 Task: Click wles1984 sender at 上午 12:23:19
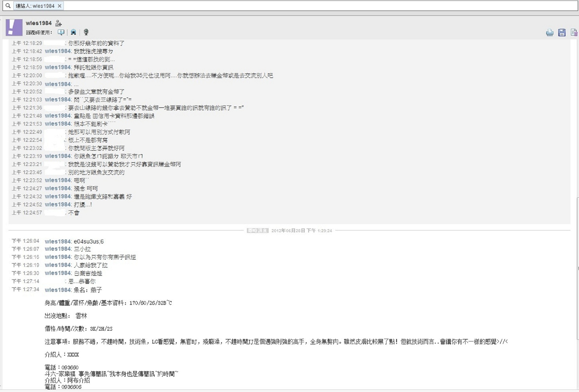click(x=58, y=156)
